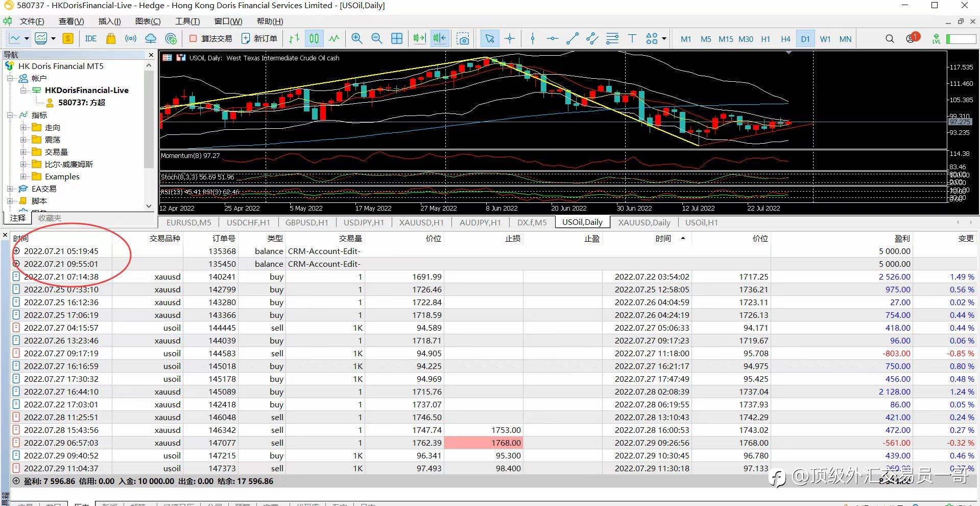Open the account notification icon with badge
Screen dimensions: 980x506
(912, 38)
